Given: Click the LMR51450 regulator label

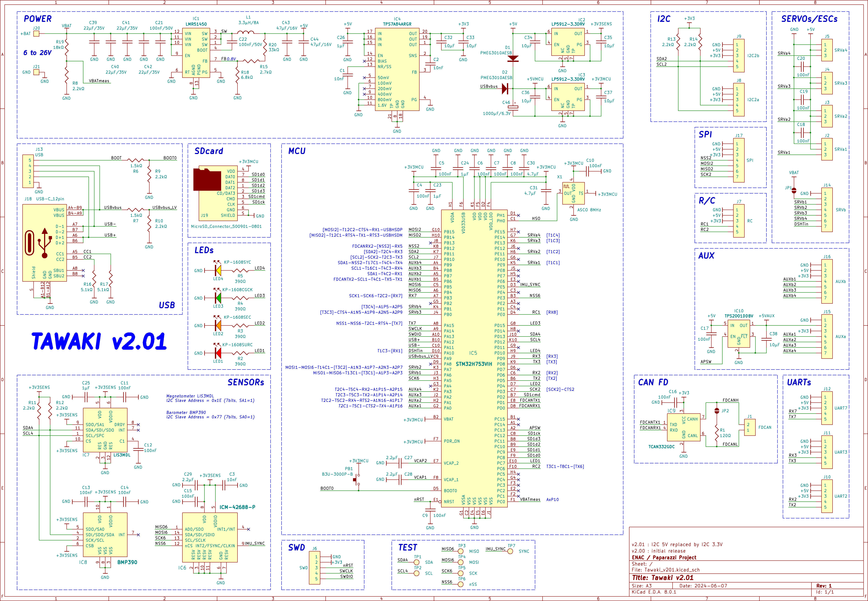Looking at the screenshot, I should [x=196, y=24].
